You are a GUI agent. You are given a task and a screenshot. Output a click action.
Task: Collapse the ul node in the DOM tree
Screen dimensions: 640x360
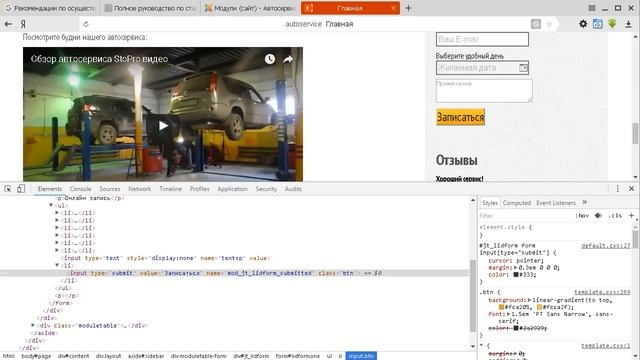coord(51,205)
